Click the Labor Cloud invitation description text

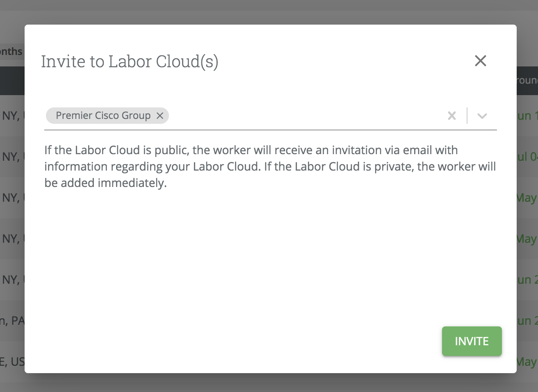pos(270,166)
